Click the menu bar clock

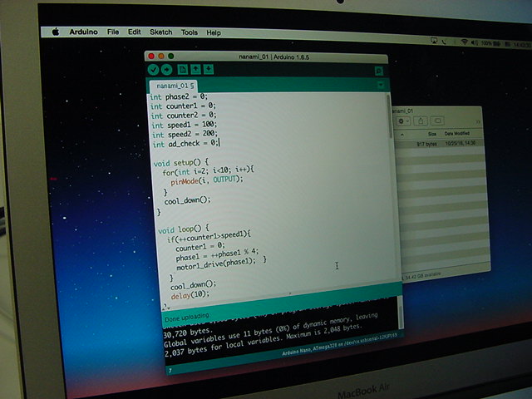(522, 44)
